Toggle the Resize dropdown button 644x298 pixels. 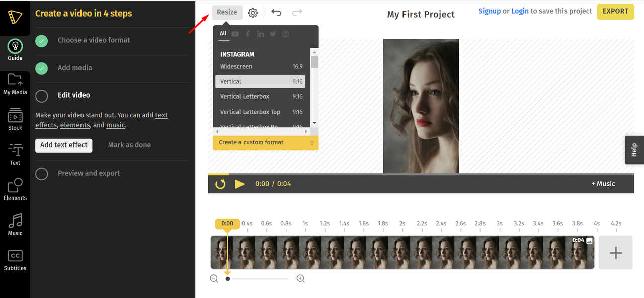[x=227, y=13]
